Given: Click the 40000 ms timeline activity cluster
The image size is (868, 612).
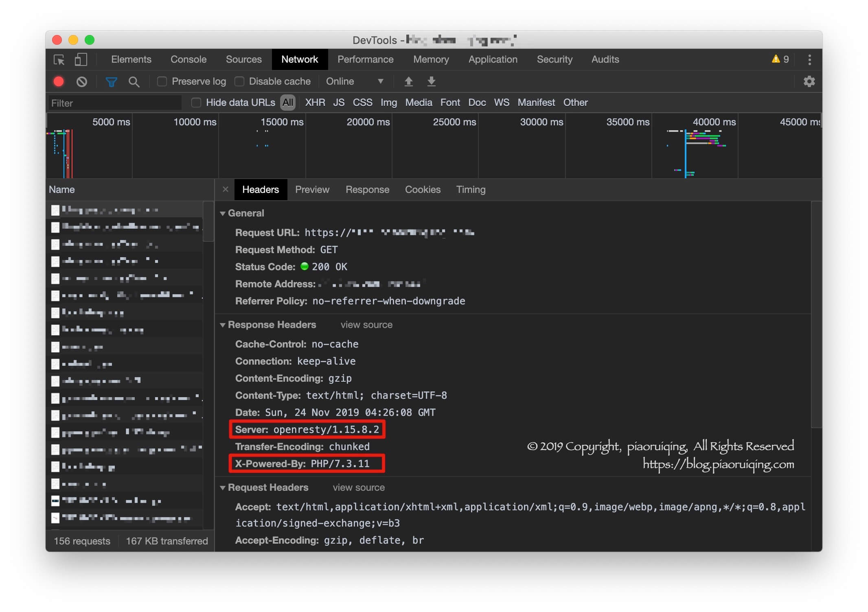Looking at the screenshot, I should pyautogui.click(x=696, y=153).
